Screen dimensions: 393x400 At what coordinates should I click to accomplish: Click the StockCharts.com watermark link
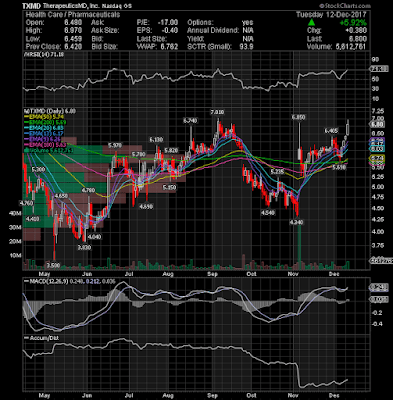point(344,6)
